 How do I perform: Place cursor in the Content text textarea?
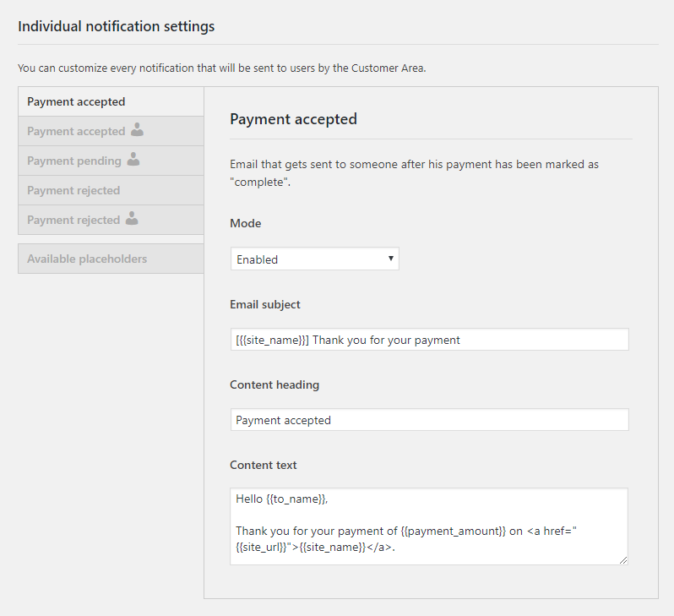[429, 526]
